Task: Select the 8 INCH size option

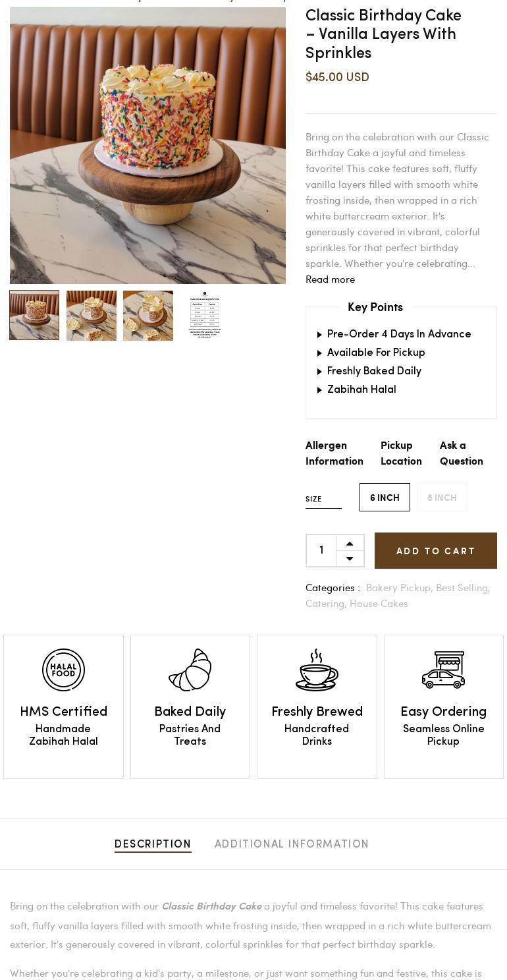Action: 442,498
